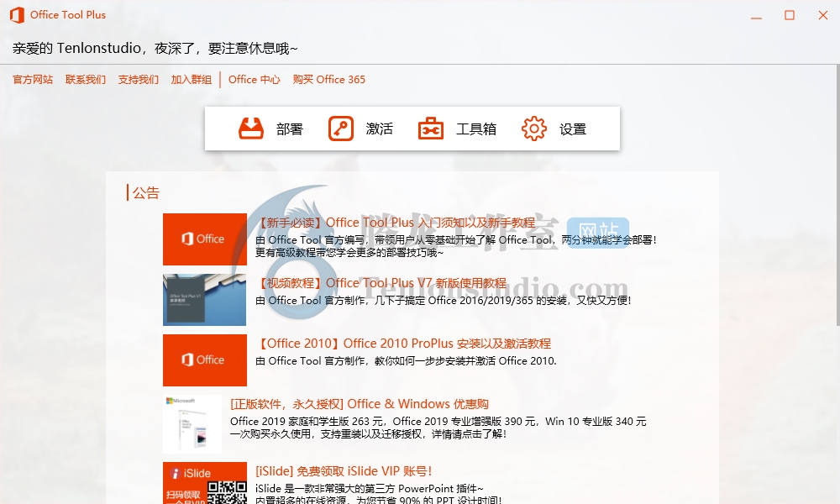Click the 设置 gear icon
840x504 pixels.
click(534, 129)
